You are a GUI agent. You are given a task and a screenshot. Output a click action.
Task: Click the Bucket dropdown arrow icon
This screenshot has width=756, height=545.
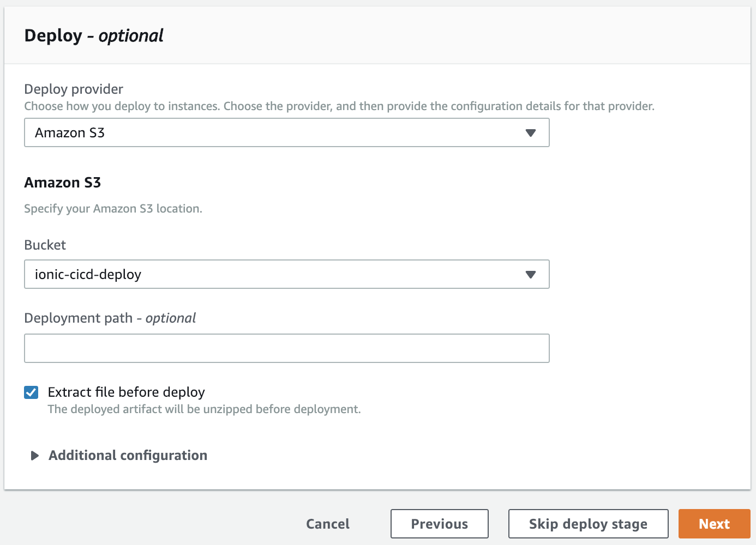pos(530,275)
